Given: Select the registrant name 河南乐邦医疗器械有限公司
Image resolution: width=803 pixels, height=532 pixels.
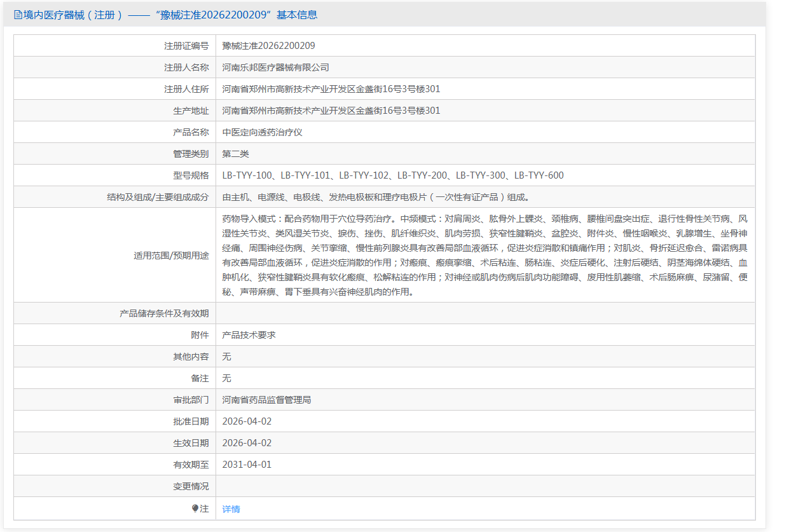Looking at the screenshot, I should 276,67.
